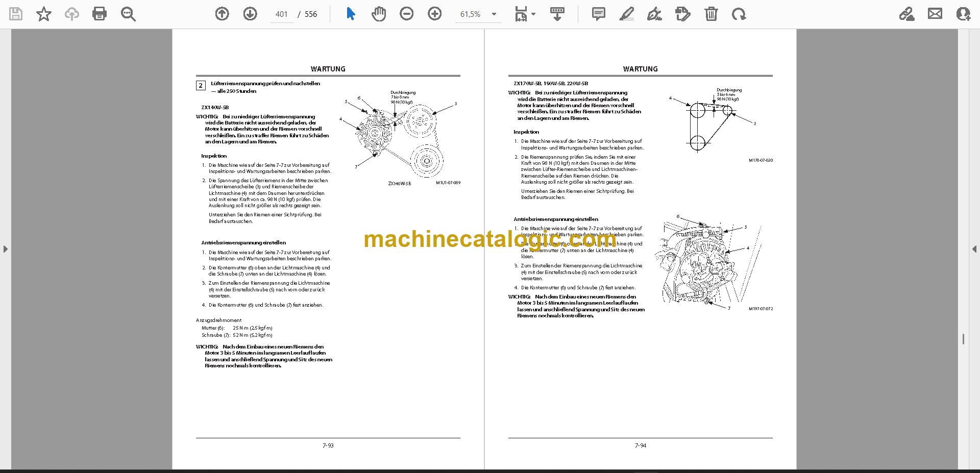
Task: Go to previous page arrow
Action: tap(222, 14)
